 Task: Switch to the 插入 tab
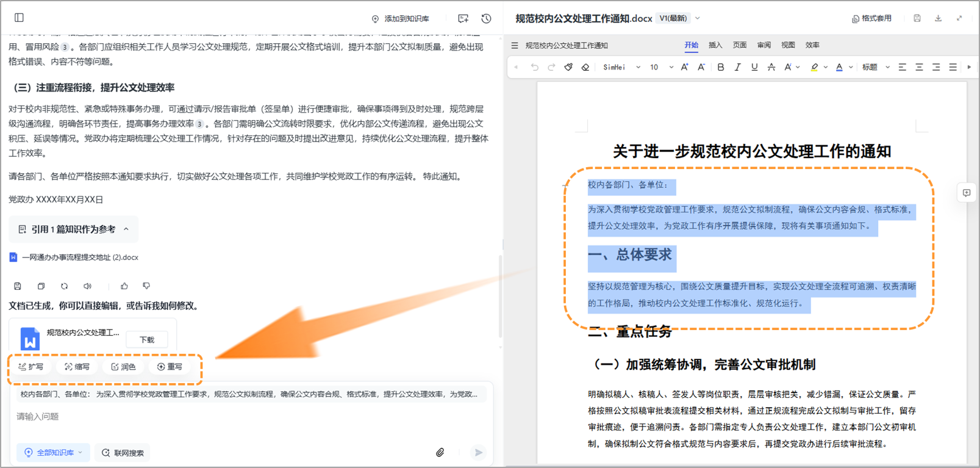715,45
